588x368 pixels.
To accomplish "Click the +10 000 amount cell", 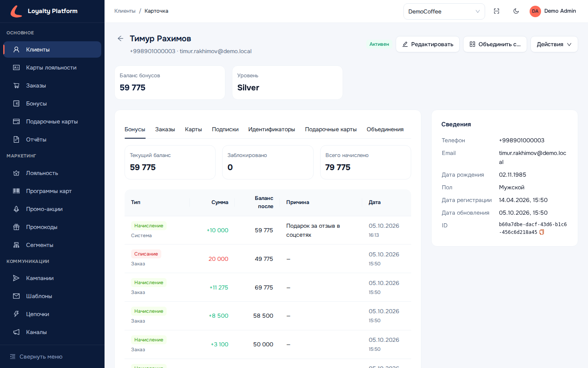I will pyautogui.click(x=218, y=230).
